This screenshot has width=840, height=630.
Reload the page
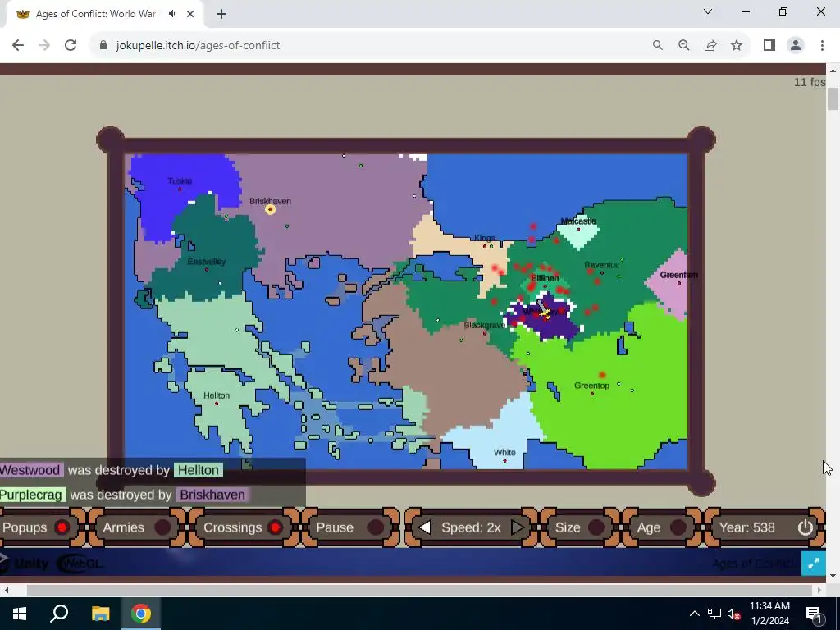click(x=71, y=46)
